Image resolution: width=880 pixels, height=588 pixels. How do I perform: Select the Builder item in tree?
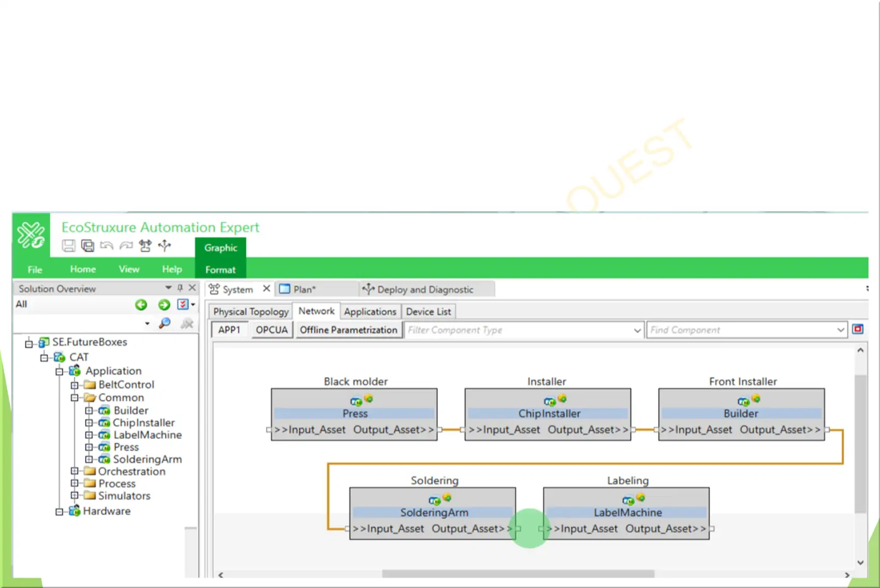tap(130, 410)
